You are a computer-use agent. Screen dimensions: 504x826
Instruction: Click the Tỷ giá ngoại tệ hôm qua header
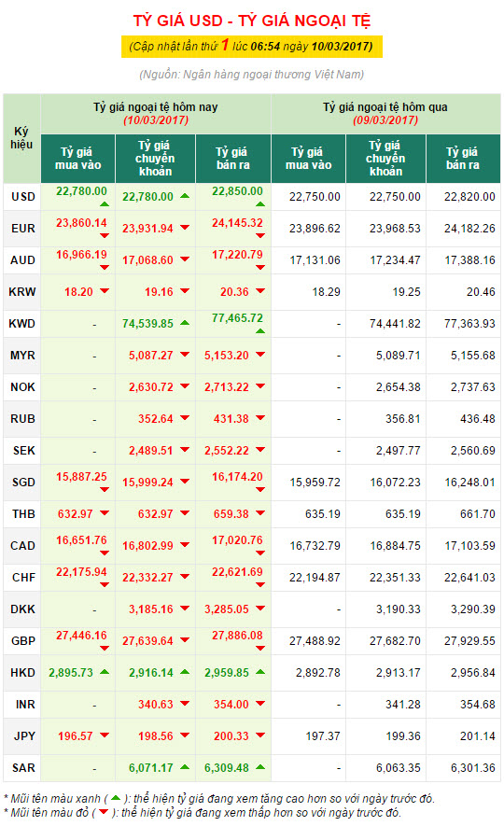tap(385, 114)
